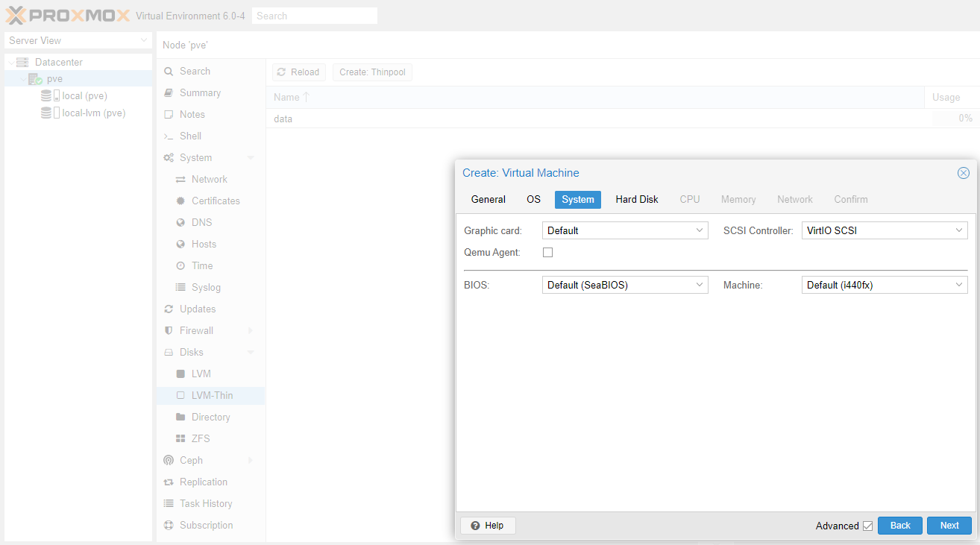The width and height of the screenshot is (980, 545).
Task: Expand the Ceph submenu arrow
Action: point(251,461)
